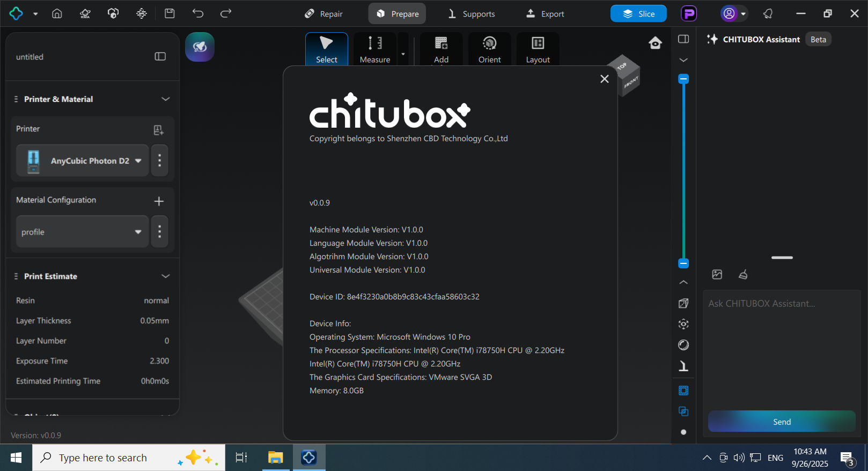Collapse the Print Estimate section
The height and width of the screenshot is (471, 868).
tap(166, 276)
